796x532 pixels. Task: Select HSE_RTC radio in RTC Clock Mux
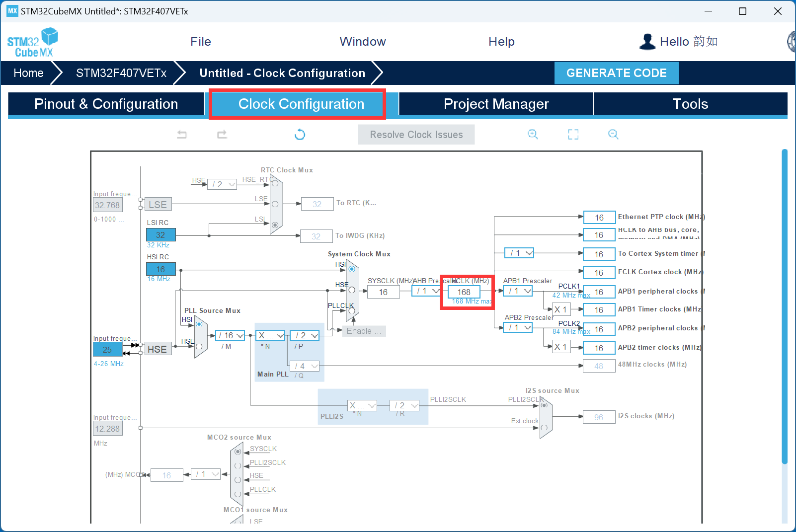pos(275,183)
